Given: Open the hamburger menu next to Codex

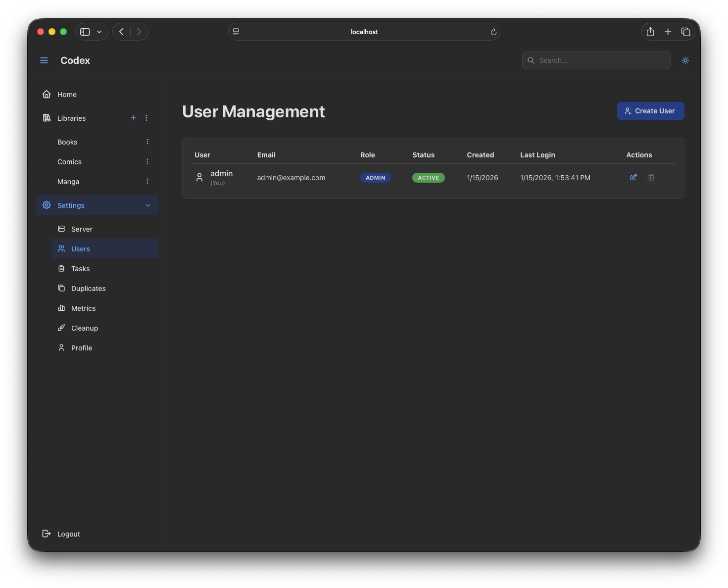Looking at the screenshot, I should pyautogui.click(x=44, y=60).
